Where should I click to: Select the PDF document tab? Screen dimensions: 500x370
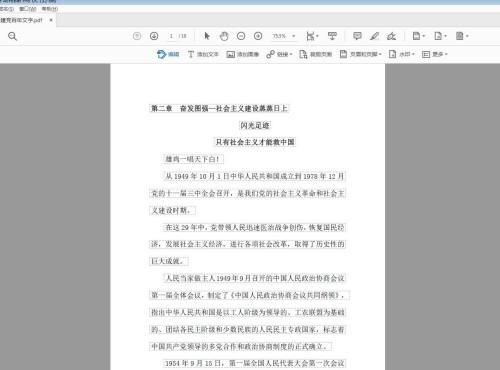coord(22,20)
